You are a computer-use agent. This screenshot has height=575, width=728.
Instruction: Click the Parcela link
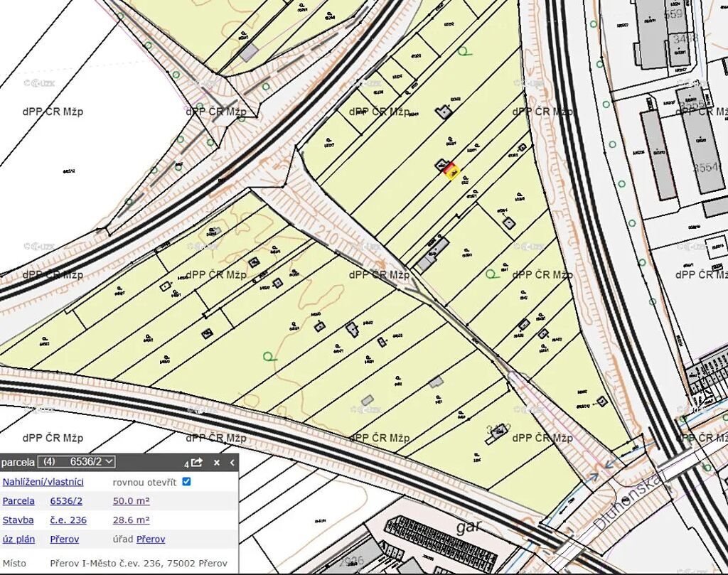tap(18, 501)
